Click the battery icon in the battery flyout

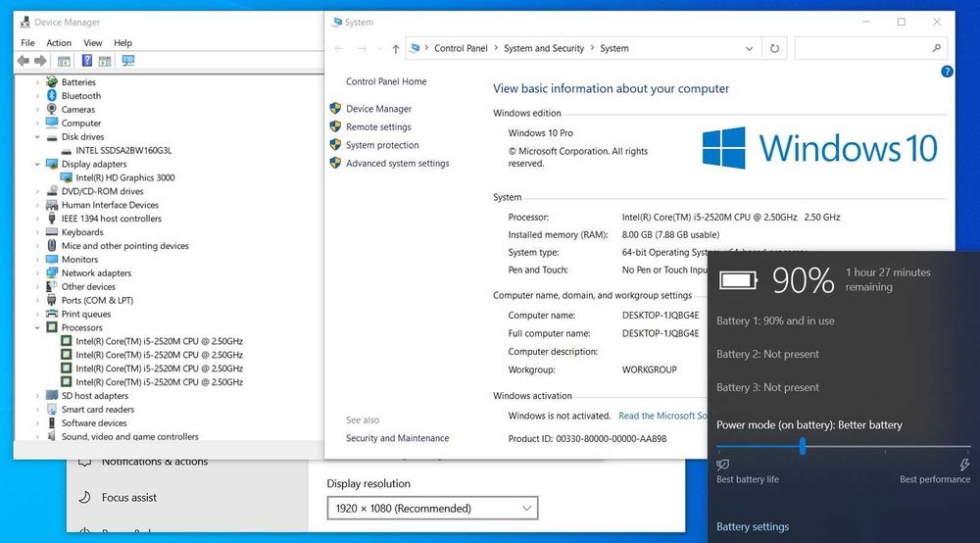738,280
